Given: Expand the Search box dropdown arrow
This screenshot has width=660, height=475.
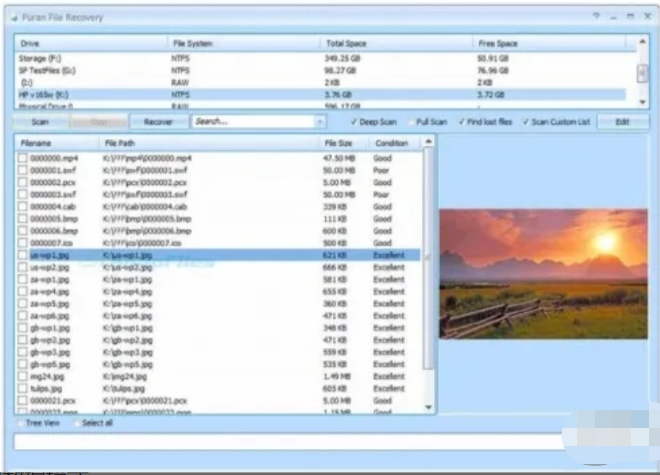Looking at the screenshot, I should 320,121.
